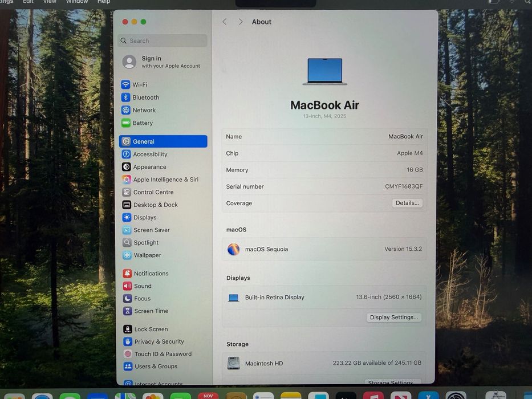Select the General sidebar item
The height and width of the screenshot is (399, 532).
click(x=163, y=141)
